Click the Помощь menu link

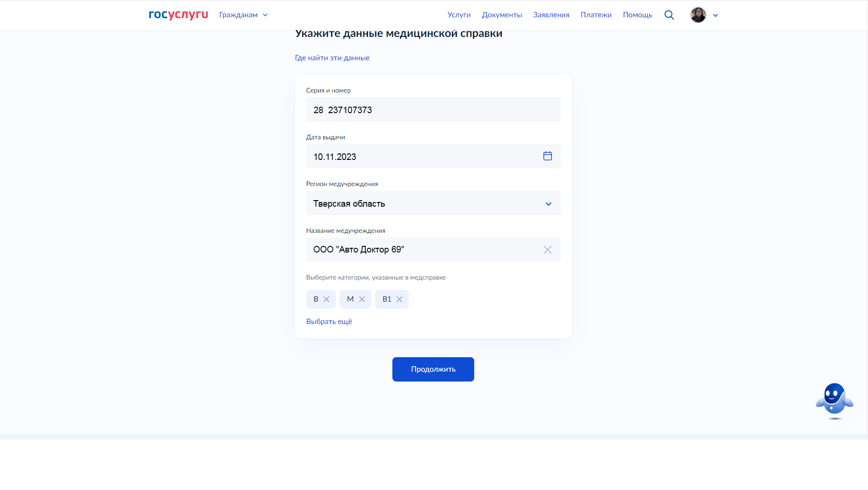[637, 15]
